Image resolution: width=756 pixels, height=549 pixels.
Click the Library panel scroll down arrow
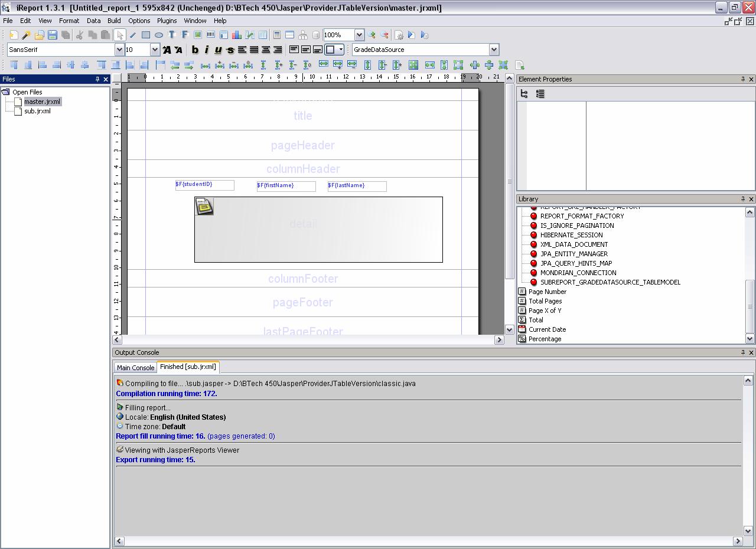pos(750,338)
